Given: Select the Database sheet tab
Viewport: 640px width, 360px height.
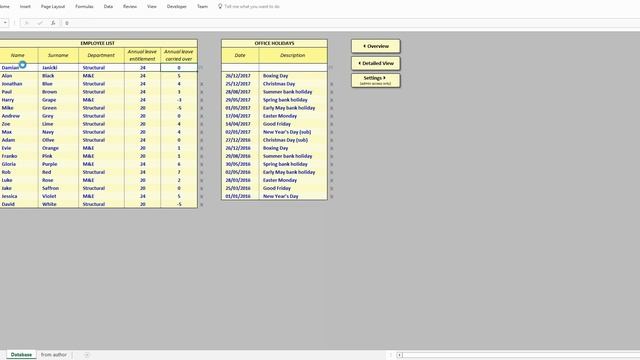Looking at the screenshot, I should (21, 355).
